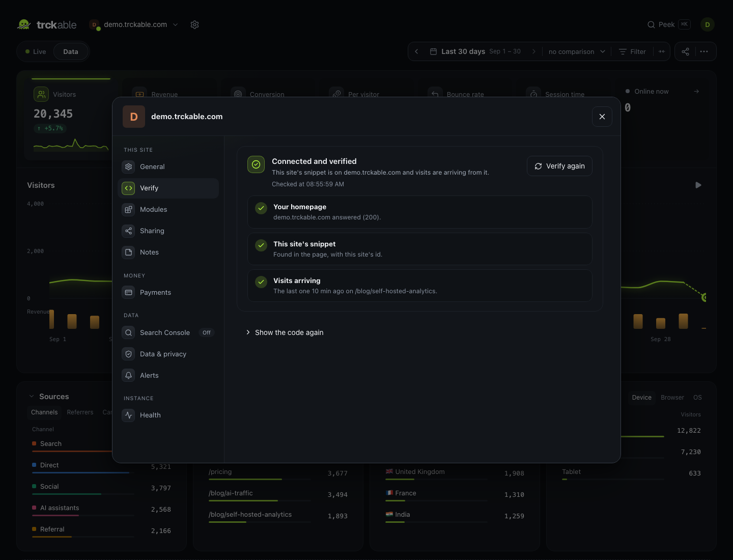This screenshot has height=560, width=733.
Task: Click the Verify code brackets icon
Action: pyautogui.click(x=128, y=188)
